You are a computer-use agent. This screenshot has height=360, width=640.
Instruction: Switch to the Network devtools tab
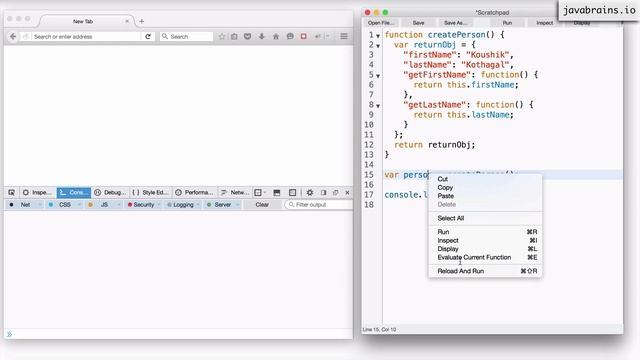click(x=235, y=192)
